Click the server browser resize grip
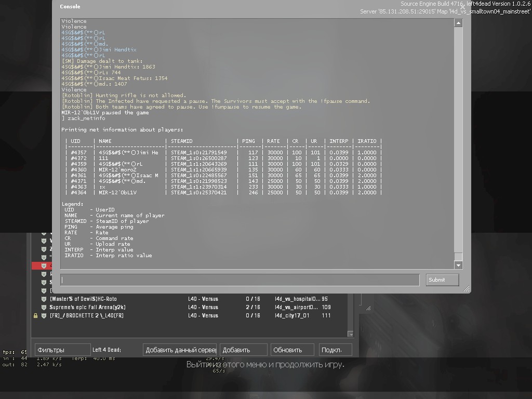 tap(368, 308)
